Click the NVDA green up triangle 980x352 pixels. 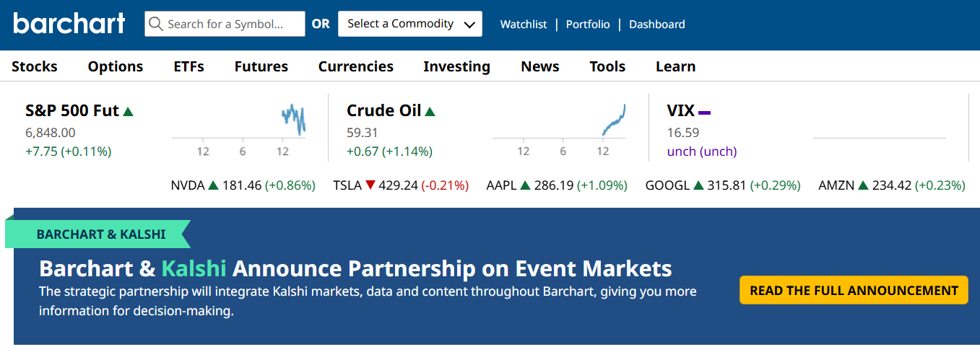(213, 185)
